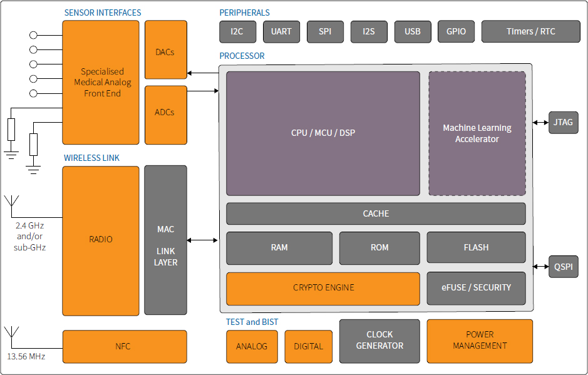Select the DACs block
This screenshot has width=588, height=375.
[166, 49]
